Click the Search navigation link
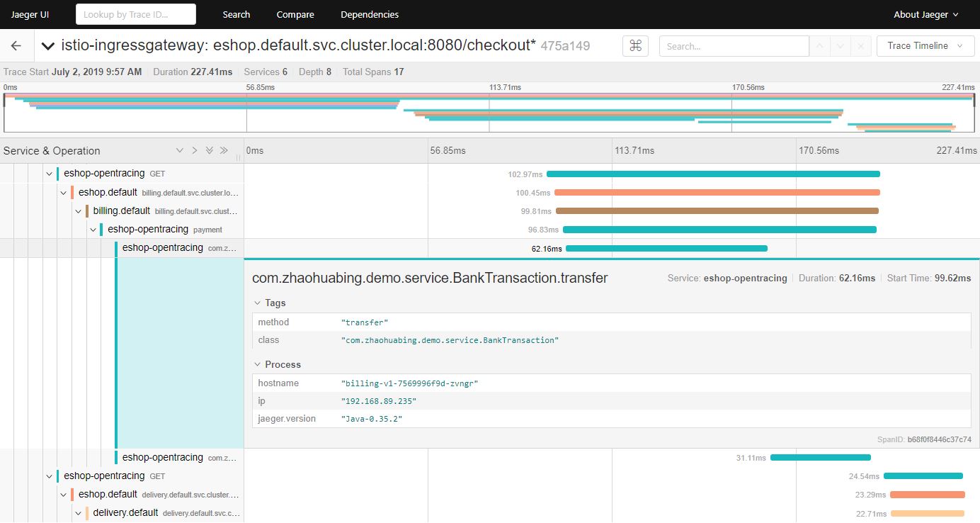 click(x=236, y=14)
